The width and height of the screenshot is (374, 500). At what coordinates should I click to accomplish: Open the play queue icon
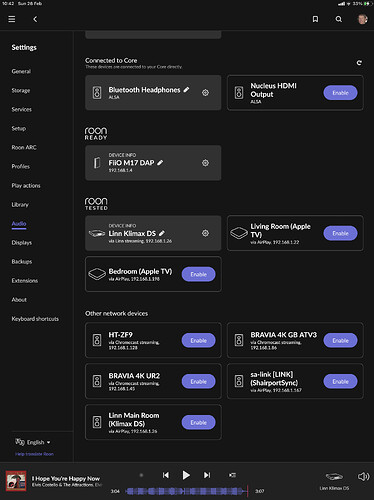click(232, 475)
